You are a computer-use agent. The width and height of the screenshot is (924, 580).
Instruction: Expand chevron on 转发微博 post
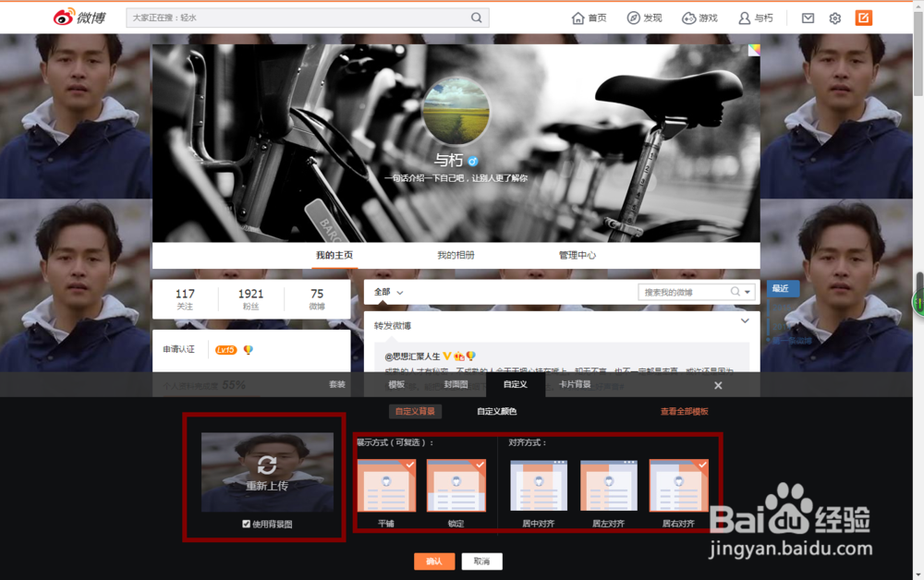(x=745, y=320)
